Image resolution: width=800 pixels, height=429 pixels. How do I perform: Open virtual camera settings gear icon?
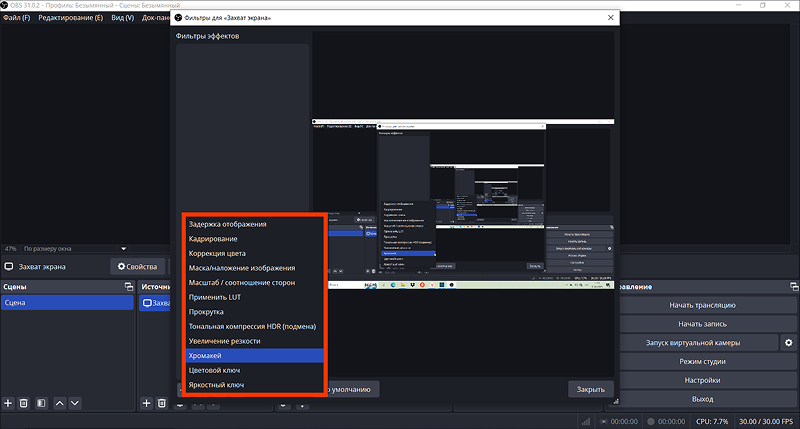pyautogui.click(x=788, y=343)
